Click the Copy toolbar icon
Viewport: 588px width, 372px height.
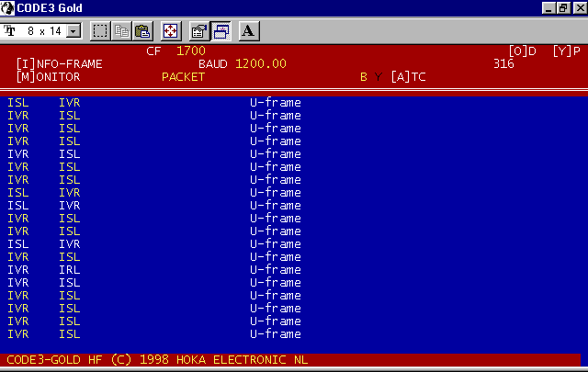tap(121, 31)
